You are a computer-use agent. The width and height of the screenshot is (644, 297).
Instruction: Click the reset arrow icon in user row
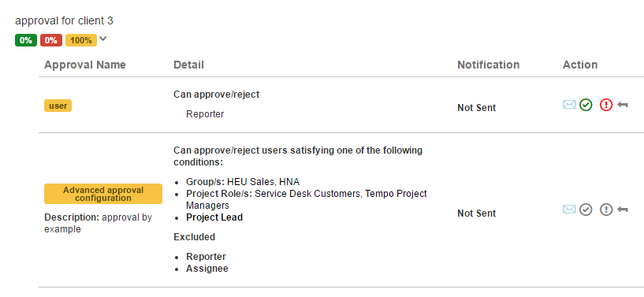(623, 106)
